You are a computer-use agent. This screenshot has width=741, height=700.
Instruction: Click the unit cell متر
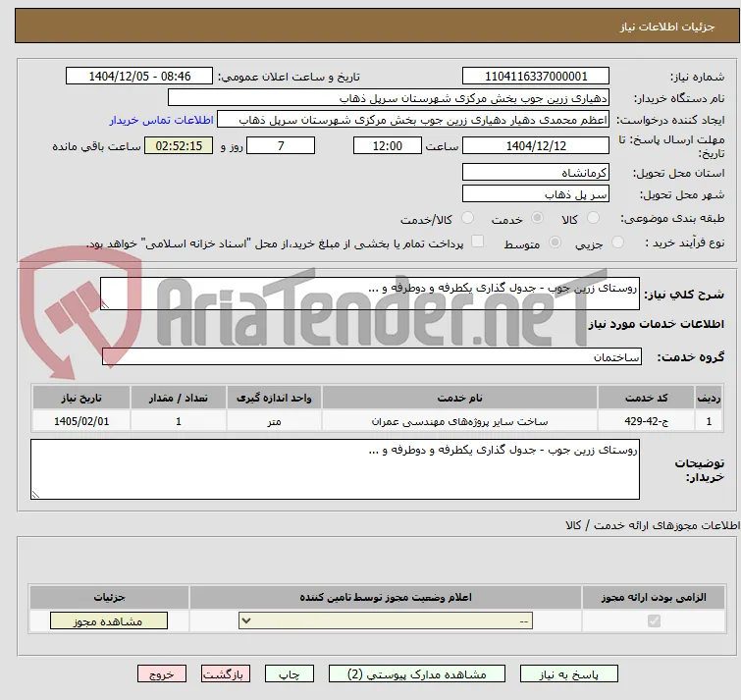click(274, 421)
